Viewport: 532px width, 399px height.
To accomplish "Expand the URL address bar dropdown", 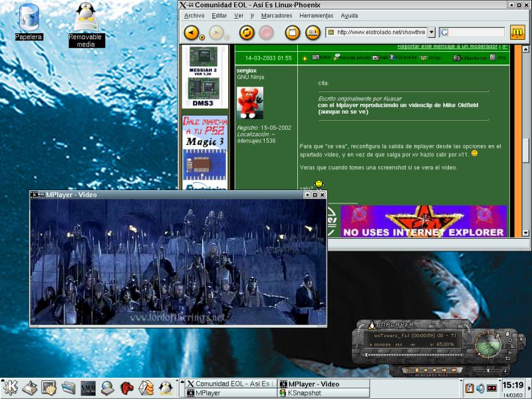I will coord(431,32).
